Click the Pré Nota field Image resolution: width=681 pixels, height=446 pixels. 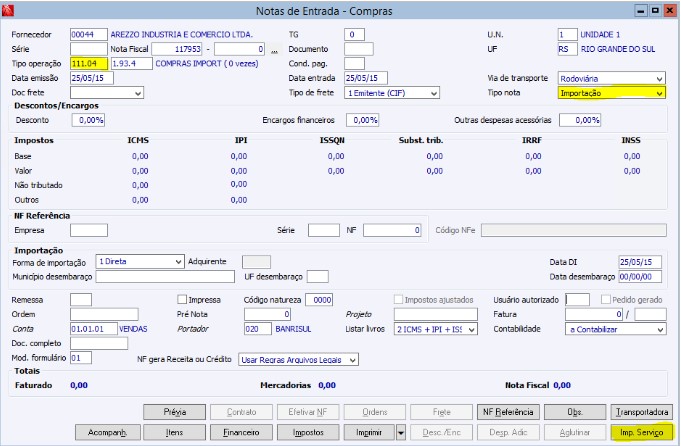(x=268, y=314)
